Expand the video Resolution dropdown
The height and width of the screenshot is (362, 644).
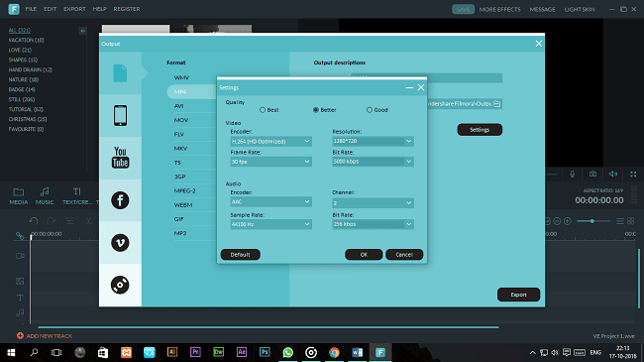click(x=373, y=141)
